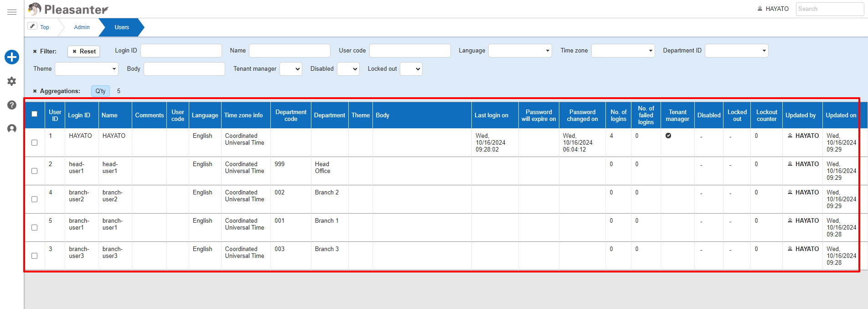Sort by User ID column header

pos(55,115)
